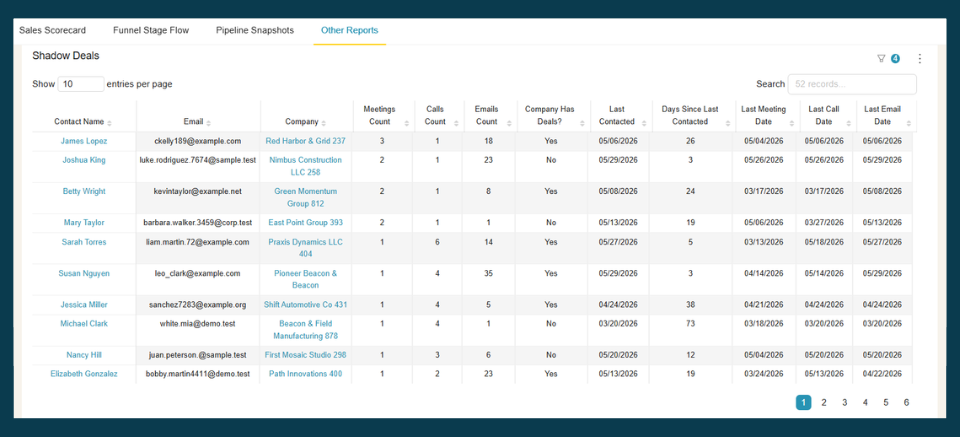This screenshot has width=960, height=437.
Task: Select email leo_clark@example.com
Action: click(x=198, y=274)
